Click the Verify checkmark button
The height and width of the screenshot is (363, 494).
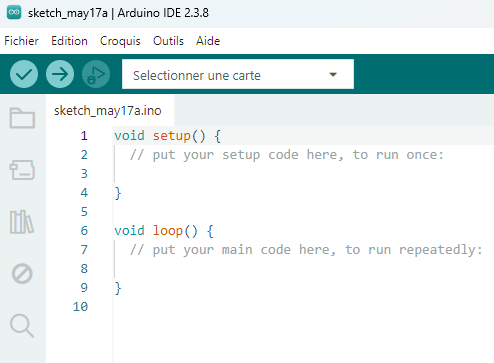point(24,74)
